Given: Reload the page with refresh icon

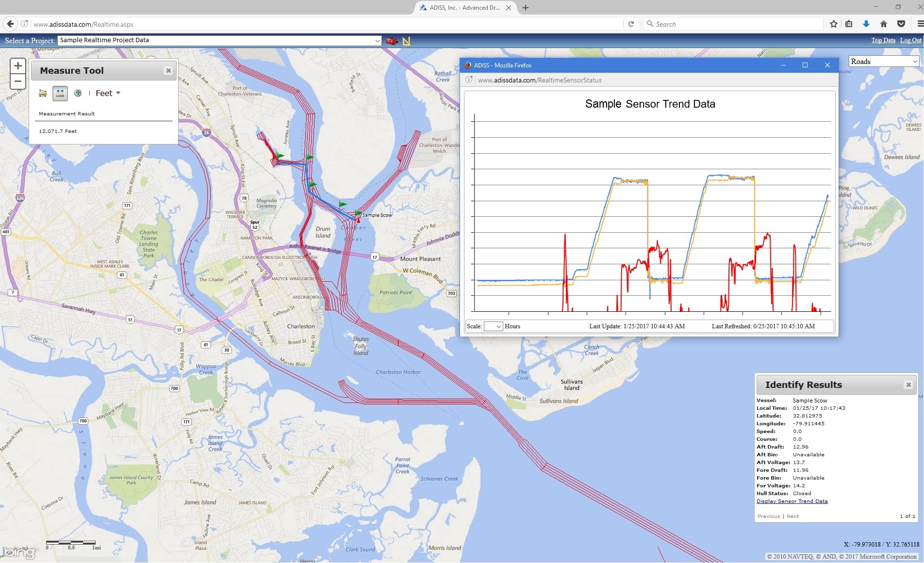Looking at the screenshot, I should pos(631,24).
